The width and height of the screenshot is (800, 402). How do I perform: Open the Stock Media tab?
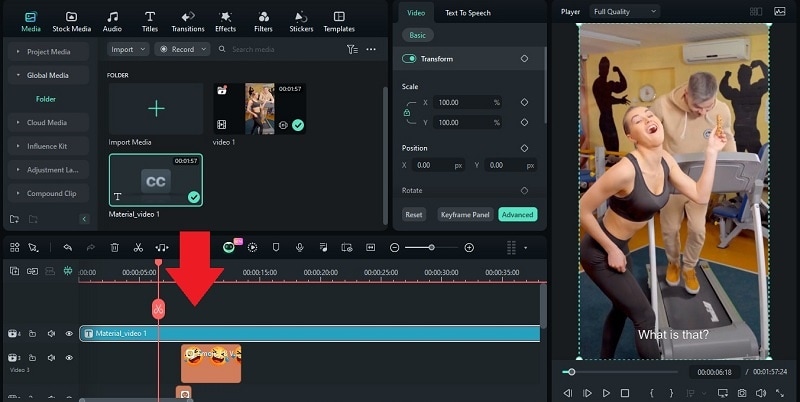(71, 22)
